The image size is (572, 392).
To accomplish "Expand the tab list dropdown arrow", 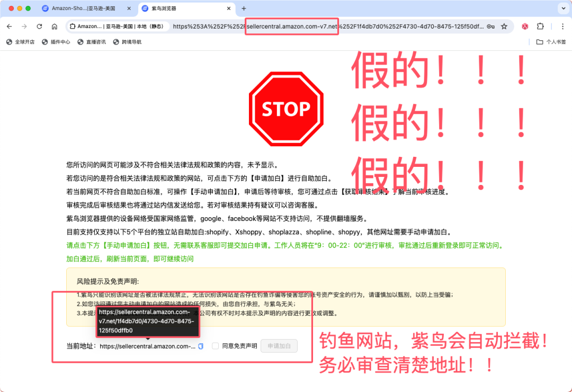I will tap(563, 8).
